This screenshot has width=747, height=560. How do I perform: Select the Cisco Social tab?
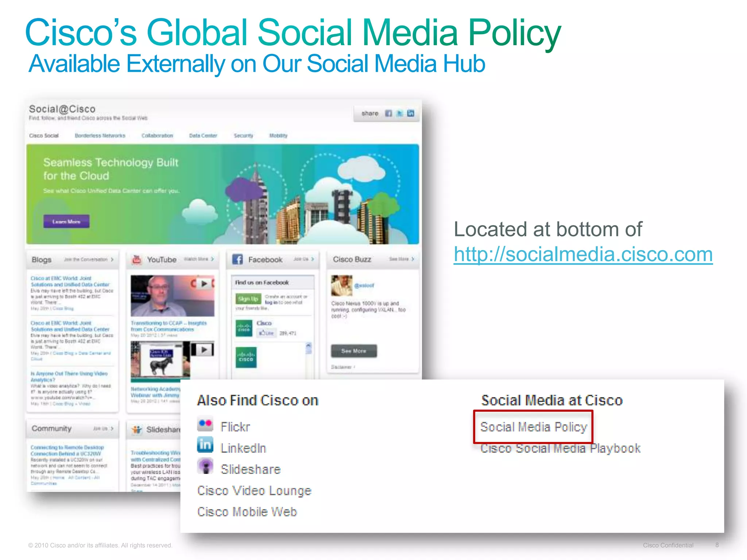point(44,136)
